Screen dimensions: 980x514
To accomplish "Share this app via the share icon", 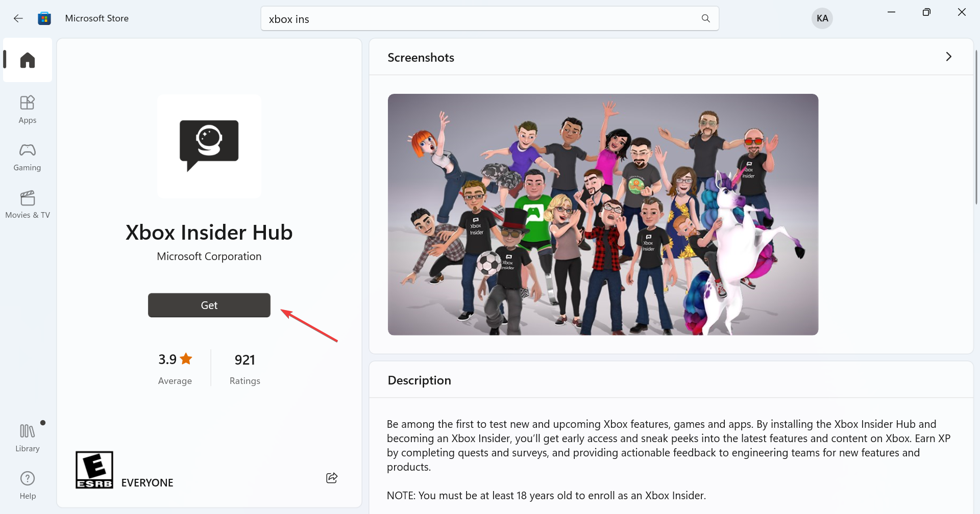I will [332, 478].
